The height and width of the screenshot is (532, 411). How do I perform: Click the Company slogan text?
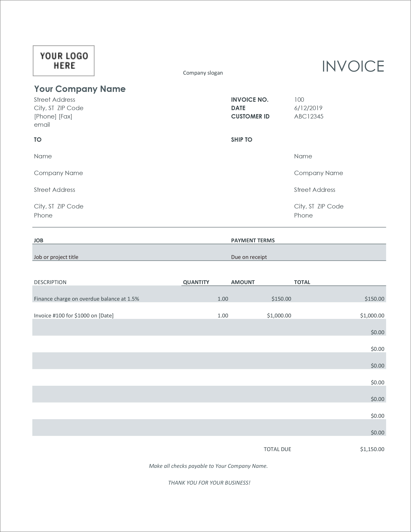[x=203, y=73]
